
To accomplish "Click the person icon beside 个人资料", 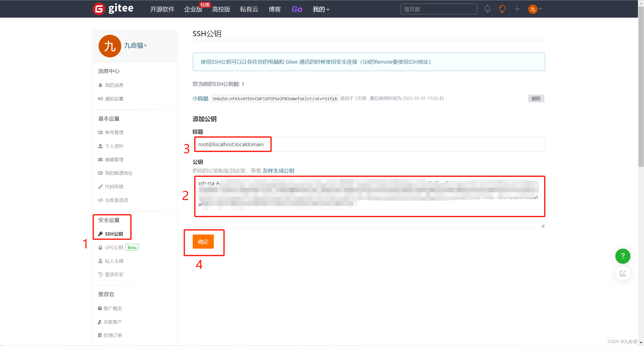I will (x=100, y=146).
